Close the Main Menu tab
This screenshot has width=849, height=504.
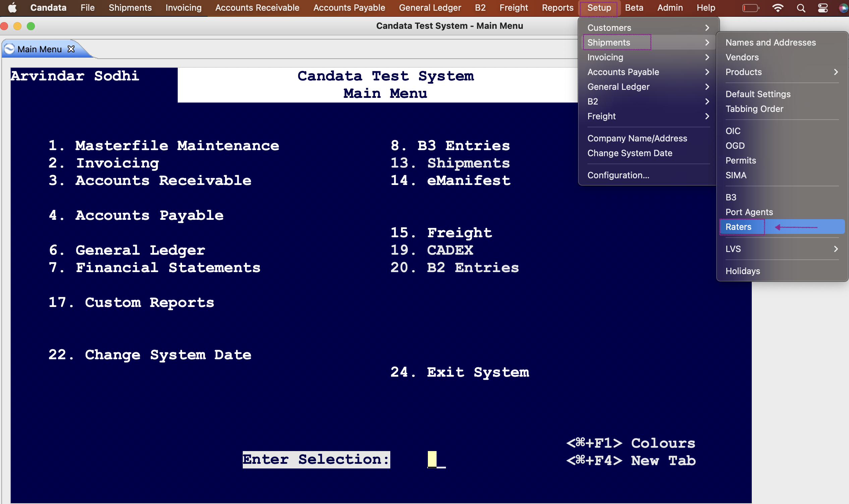coord(71,49)
